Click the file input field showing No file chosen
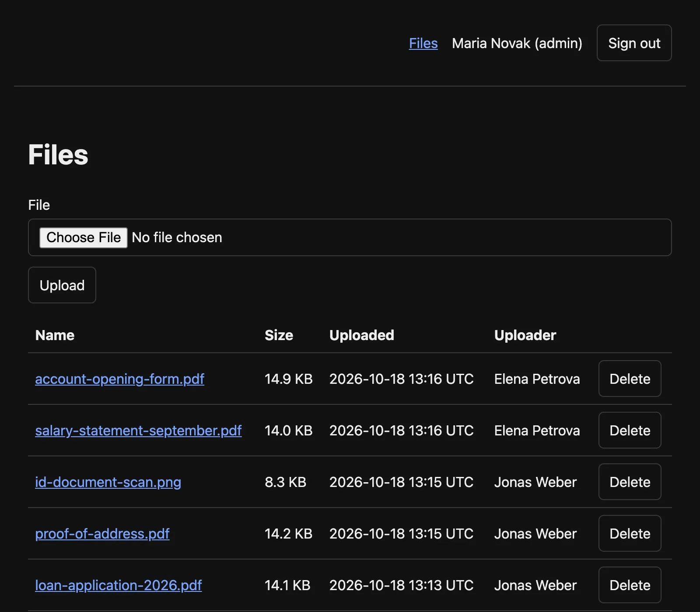This screenshot has height=612, width=700. pyautogui.click(x=350, y=237)
